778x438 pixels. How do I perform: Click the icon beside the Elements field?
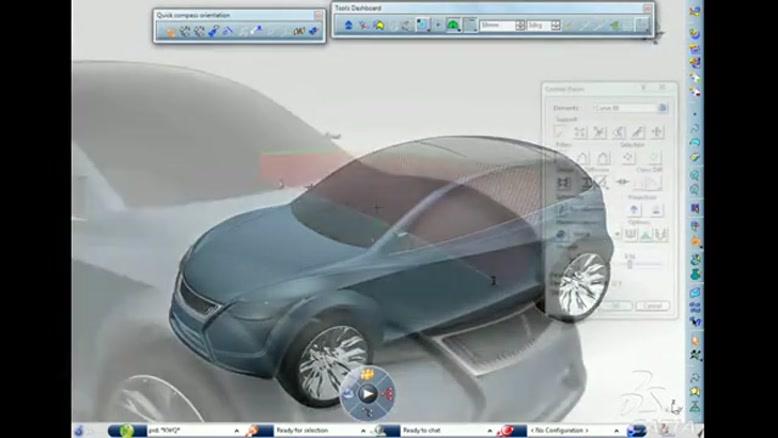point(662,108)
